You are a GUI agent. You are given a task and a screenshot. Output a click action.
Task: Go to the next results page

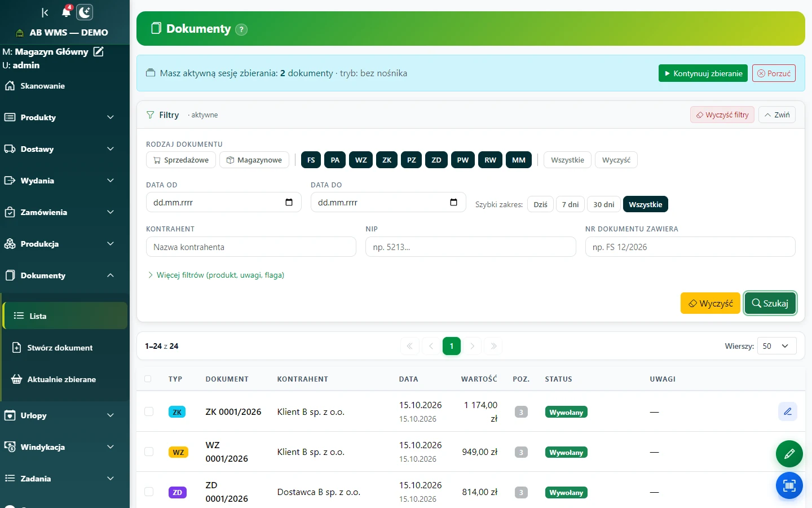(473, 346)
